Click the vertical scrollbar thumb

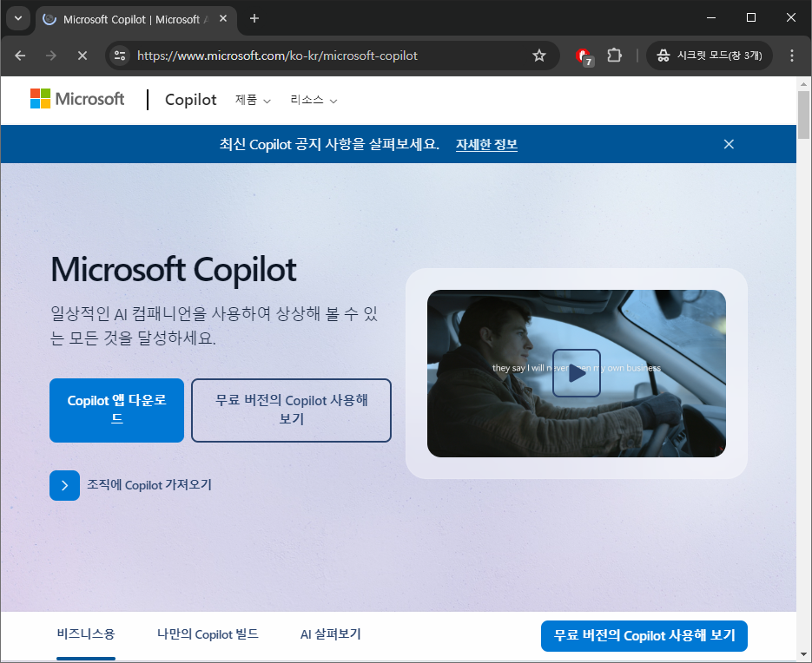(x=803, y=115)
